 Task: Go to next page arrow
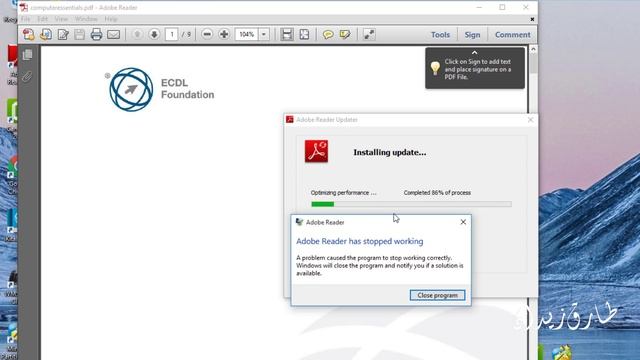coord(154,35)
